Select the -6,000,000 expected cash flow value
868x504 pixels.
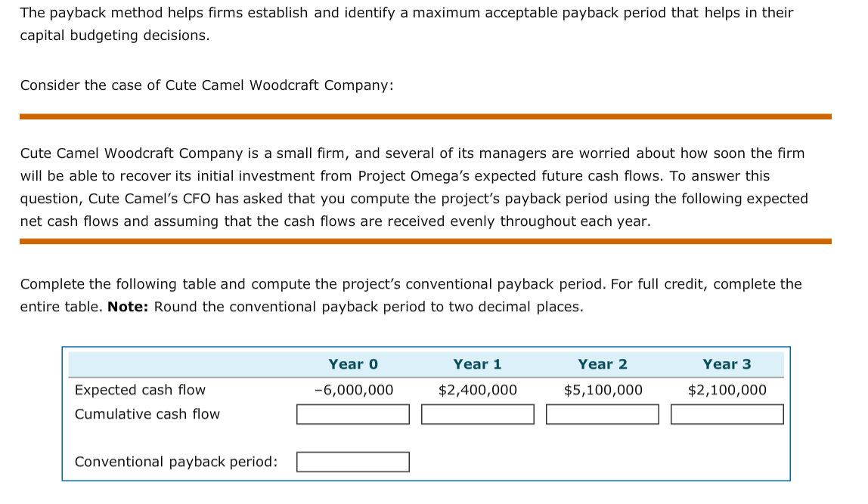click(353, 390)
